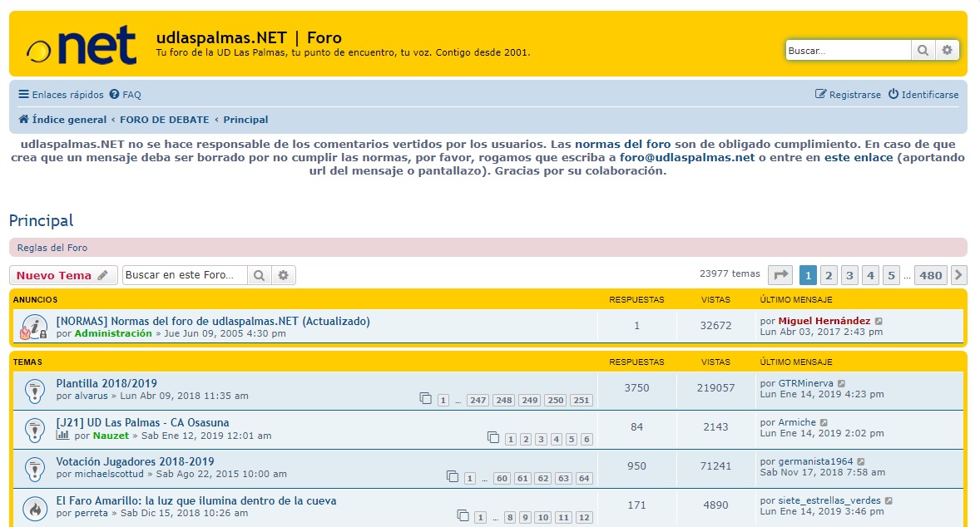
Task: Open advanced search gear in header
Action: (947, 51)
